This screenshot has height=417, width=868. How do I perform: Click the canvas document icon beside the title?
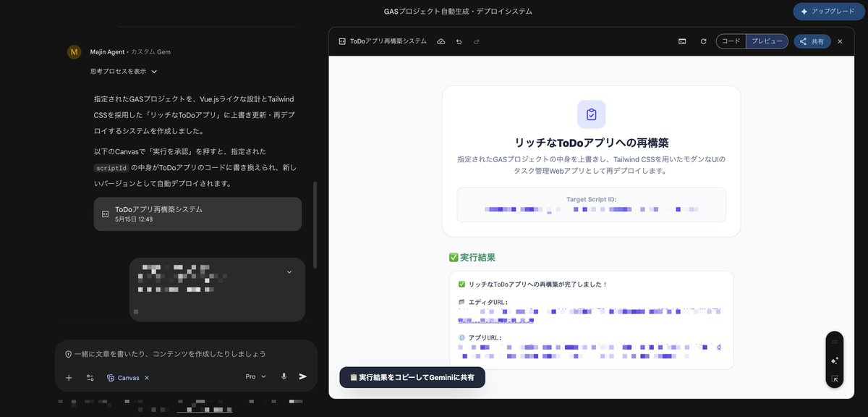pyautogui.click(x=342, y=41)
